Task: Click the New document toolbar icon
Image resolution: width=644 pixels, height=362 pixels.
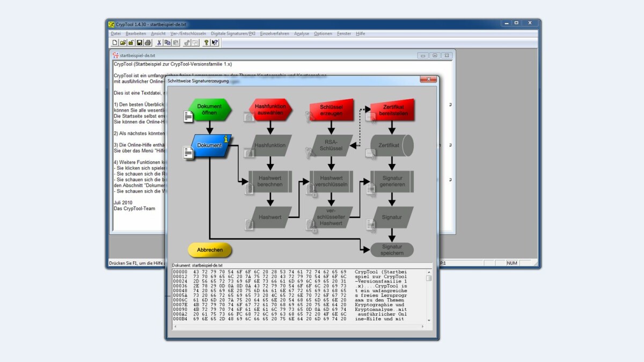Action: (x=115, y=42)
